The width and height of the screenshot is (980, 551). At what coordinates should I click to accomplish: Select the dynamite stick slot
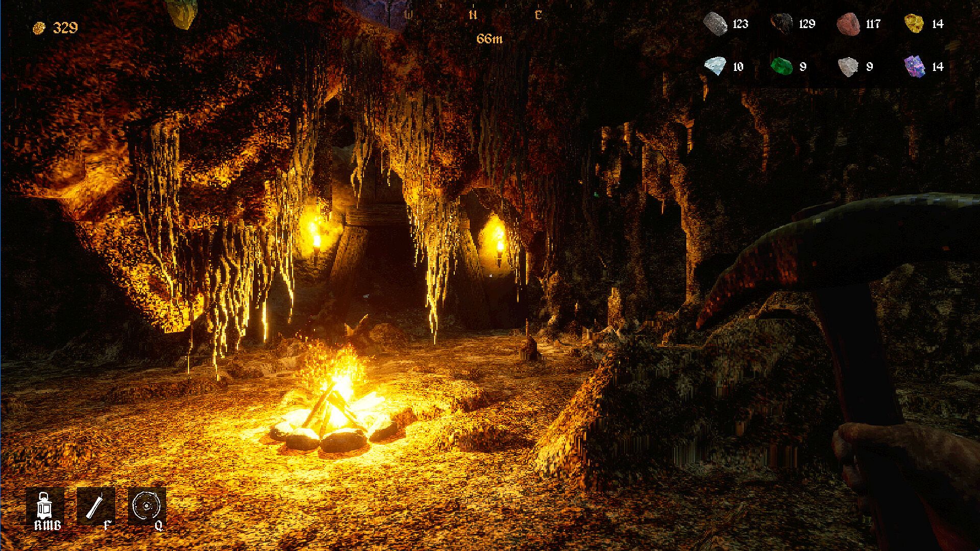pyautogui.click(x=95, y=505)
